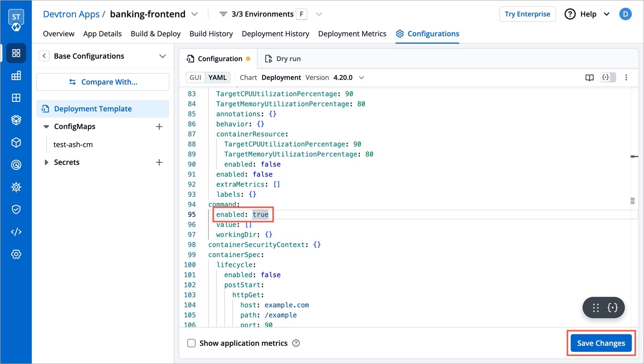Viewport: 644px width, 364px height.
Task: Select the test-ash-cm ConfigMap item
Action: 73,145
